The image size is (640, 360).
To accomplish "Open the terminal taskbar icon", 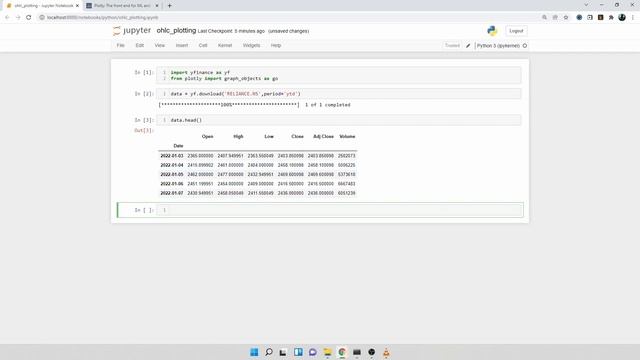I will point(357,352).
